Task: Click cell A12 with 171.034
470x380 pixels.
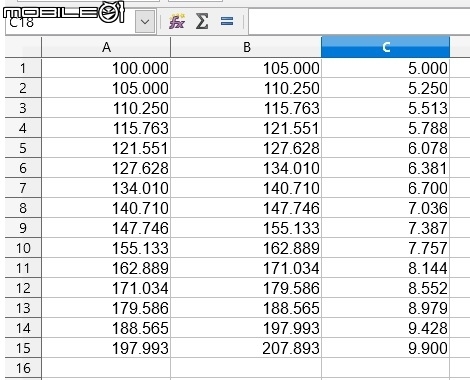Action: pyautogui.click(x=106, y=288)
